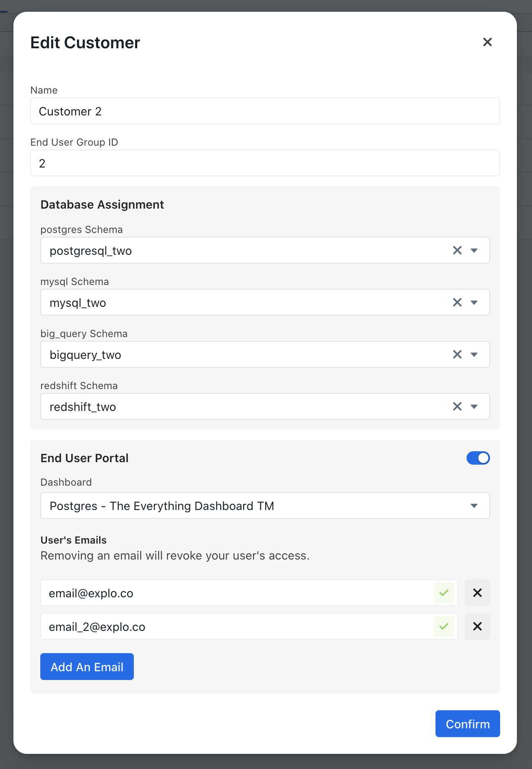Confirm the customer edits
Screen dimensions: 532x769
pyautogui.click(x=467, y=724)
